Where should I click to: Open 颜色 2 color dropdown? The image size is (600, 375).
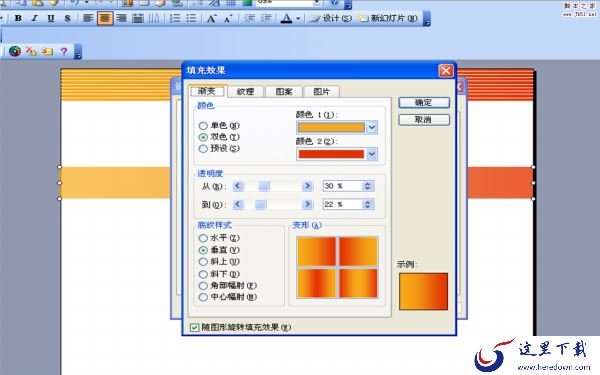coord(372,154)
